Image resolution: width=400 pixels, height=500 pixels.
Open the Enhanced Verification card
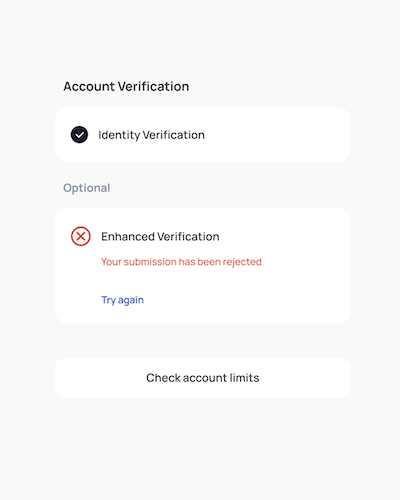tap(203, 266)
